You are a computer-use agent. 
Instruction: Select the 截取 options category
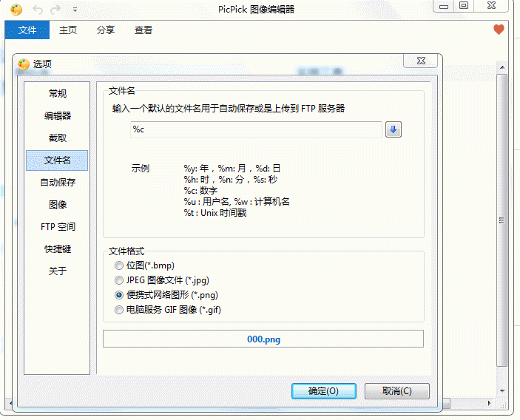point(58,138)
